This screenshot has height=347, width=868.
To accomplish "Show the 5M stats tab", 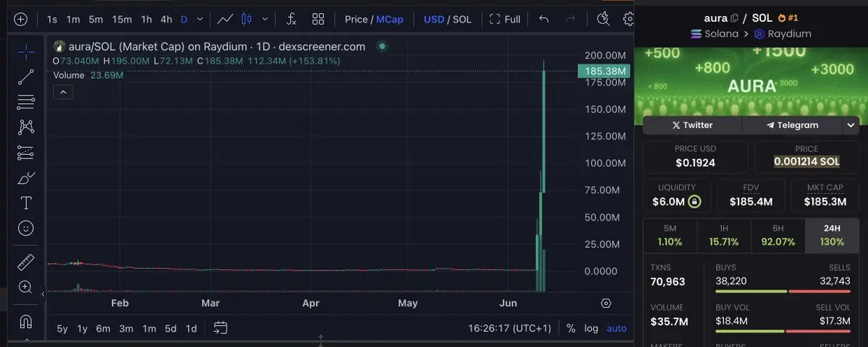I will tap(670, 236).
